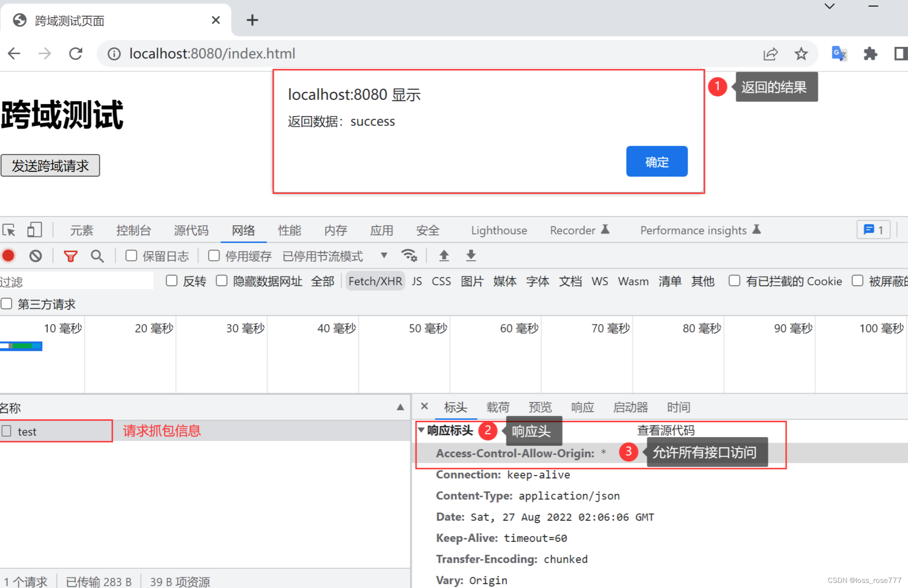Close the 跨域测试页面 tab
This screenshot has width=908, height=588.
pyautogui.click(x=216, y=20)
